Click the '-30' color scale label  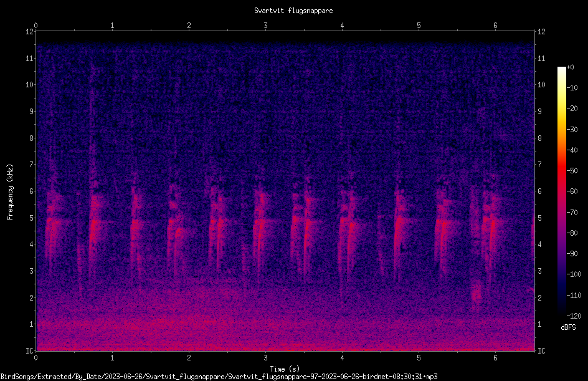click(572, 130)
